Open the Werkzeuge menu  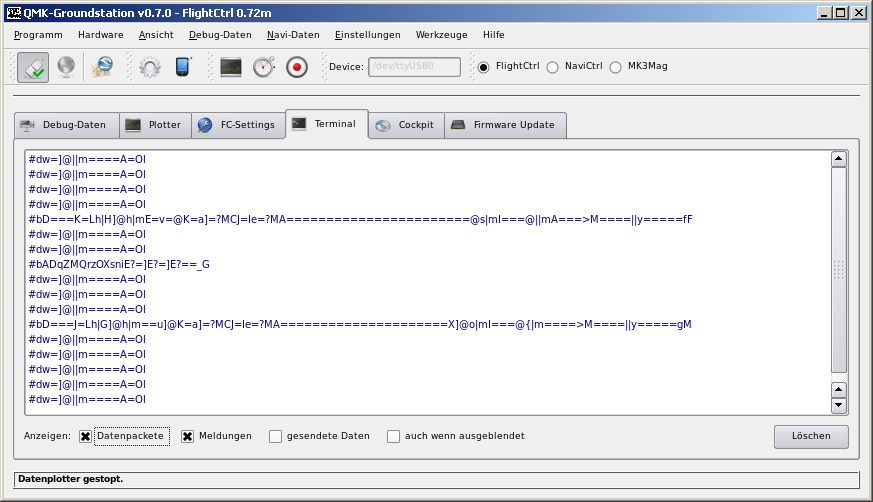[441, 34]
